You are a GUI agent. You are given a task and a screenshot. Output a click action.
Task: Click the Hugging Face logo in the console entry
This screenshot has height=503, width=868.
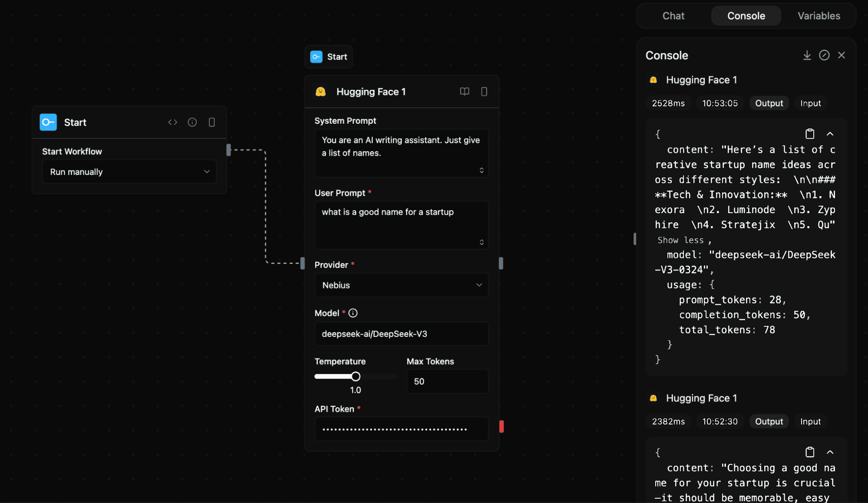[653, 79]
